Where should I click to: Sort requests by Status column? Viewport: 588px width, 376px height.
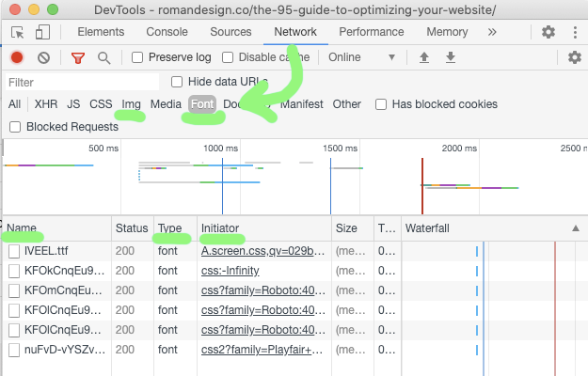(132, 228)
